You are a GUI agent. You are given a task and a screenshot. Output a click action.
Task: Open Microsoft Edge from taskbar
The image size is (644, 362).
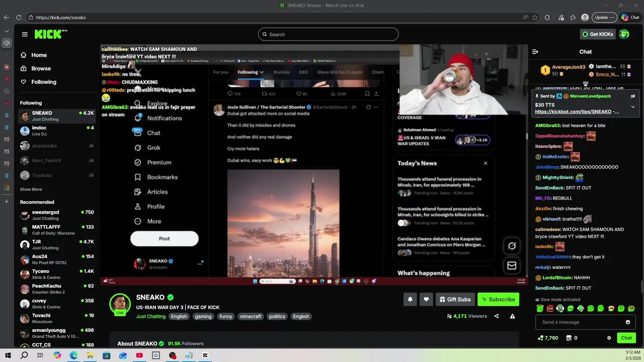[x=73, y=355]
